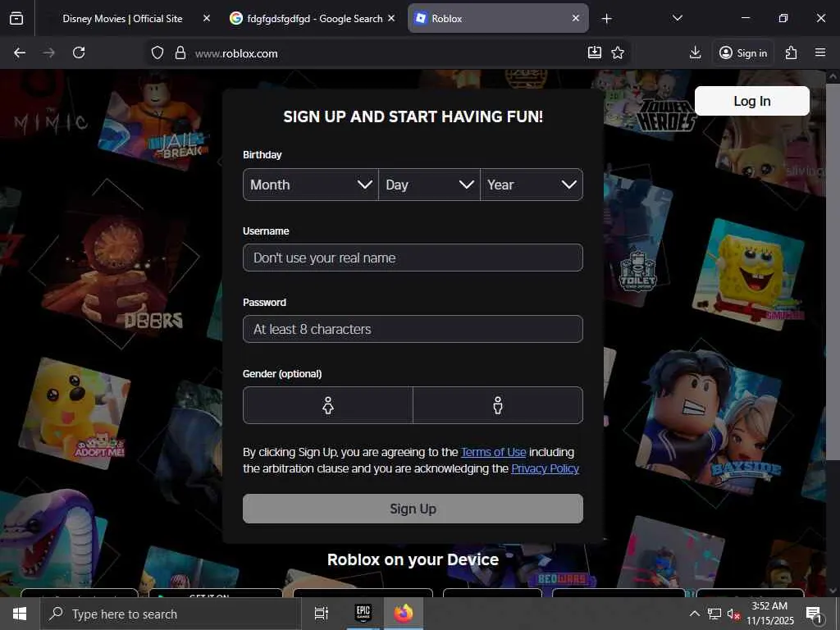Open the birthday Month dropdown
Screen dimensions: 840x630
311,185
